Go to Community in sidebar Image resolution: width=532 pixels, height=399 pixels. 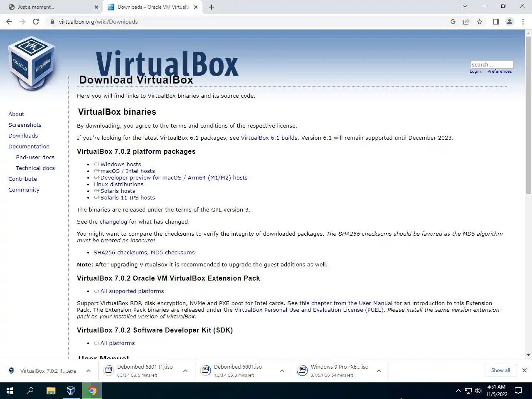pyautogui.click(x=24, y=190)
